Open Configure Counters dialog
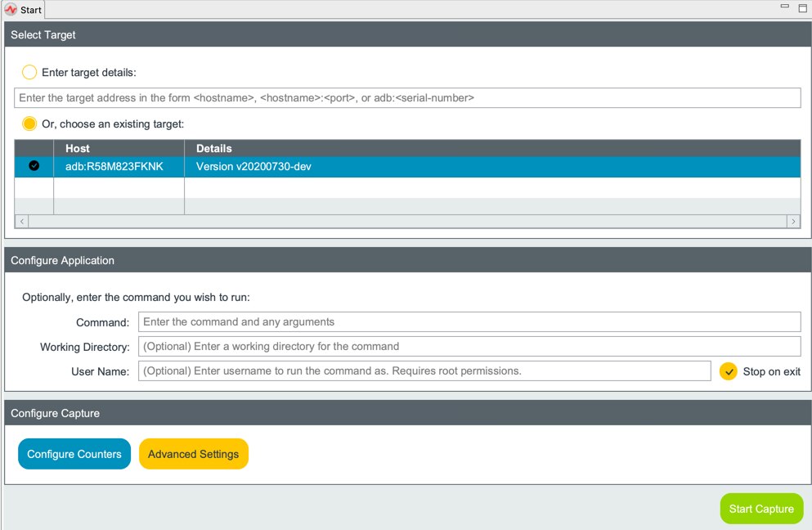 point(74,454)
